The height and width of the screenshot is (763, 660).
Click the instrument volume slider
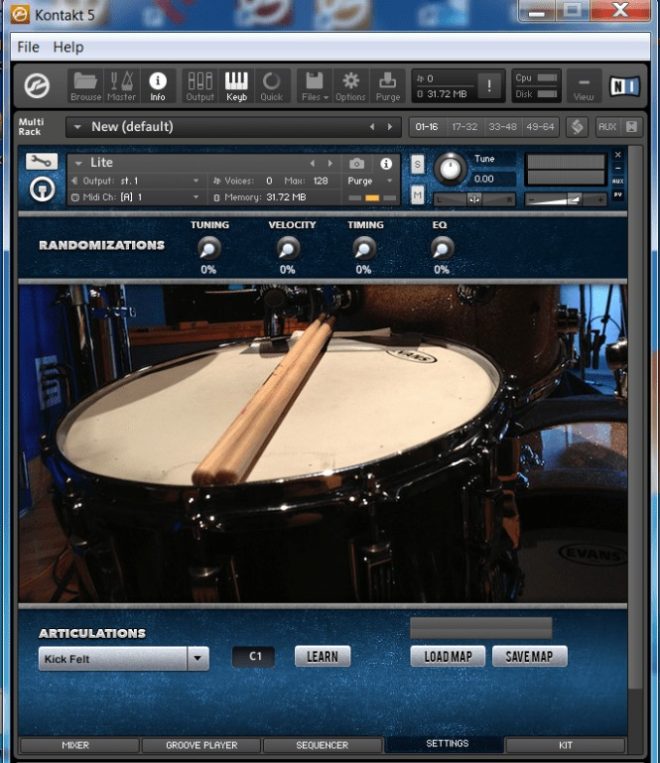tap(566, 199)
